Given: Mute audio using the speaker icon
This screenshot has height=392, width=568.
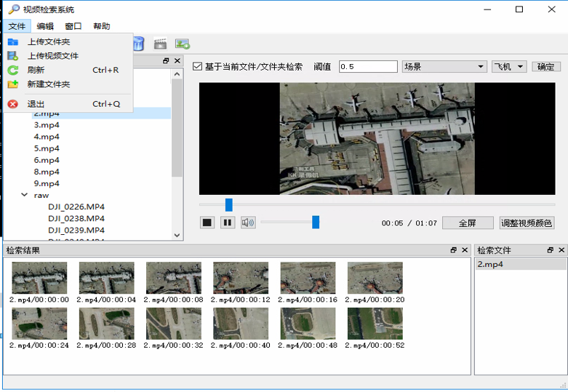Looking at the screenshot, I should (x=248, y=223).
